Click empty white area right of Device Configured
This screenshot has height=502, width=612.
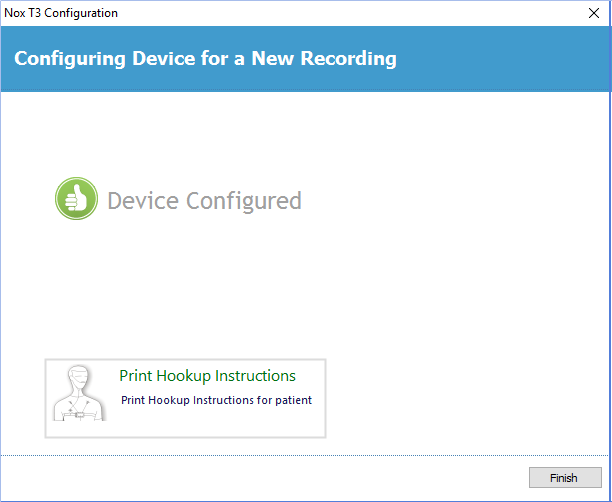pyautogui.click(x=450, y=200)
